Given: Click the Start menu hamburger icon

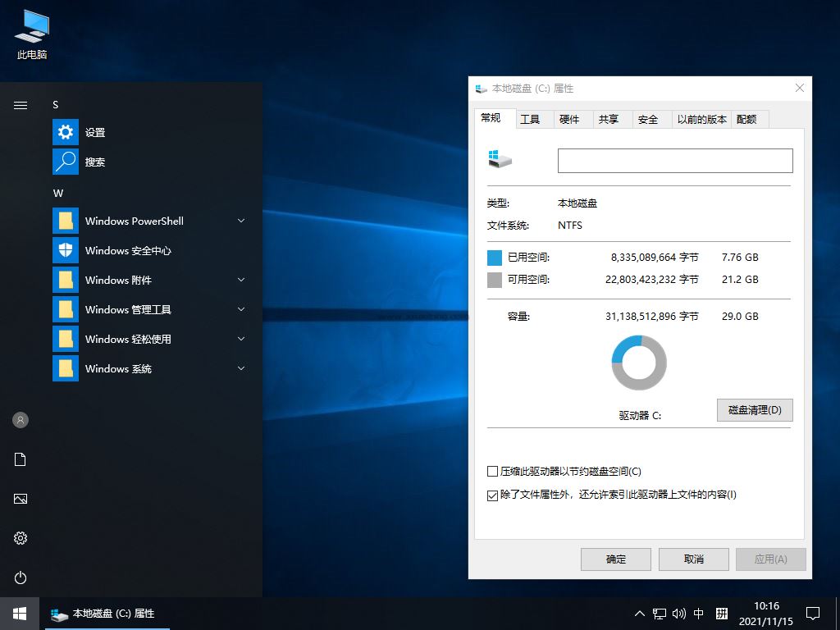Looking at the screenshot, I should pyautogui.click(x=21, y=105).
